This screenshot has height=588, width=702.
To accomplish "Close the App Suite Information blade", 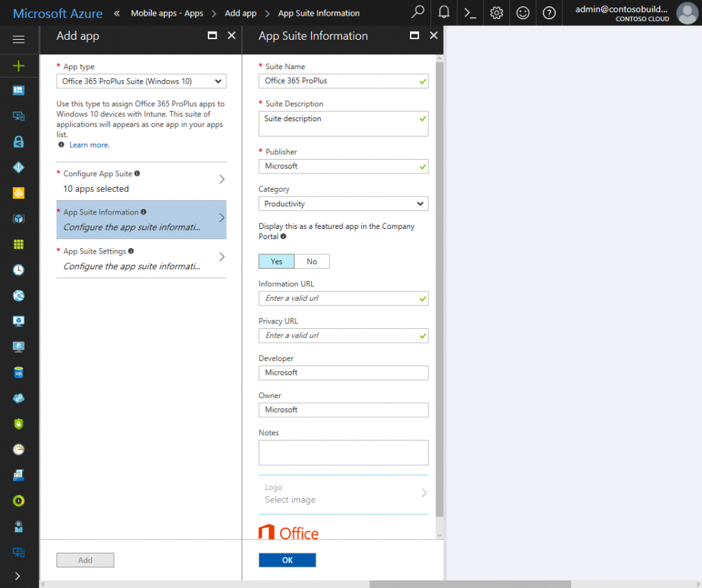I will pos(433,36).
